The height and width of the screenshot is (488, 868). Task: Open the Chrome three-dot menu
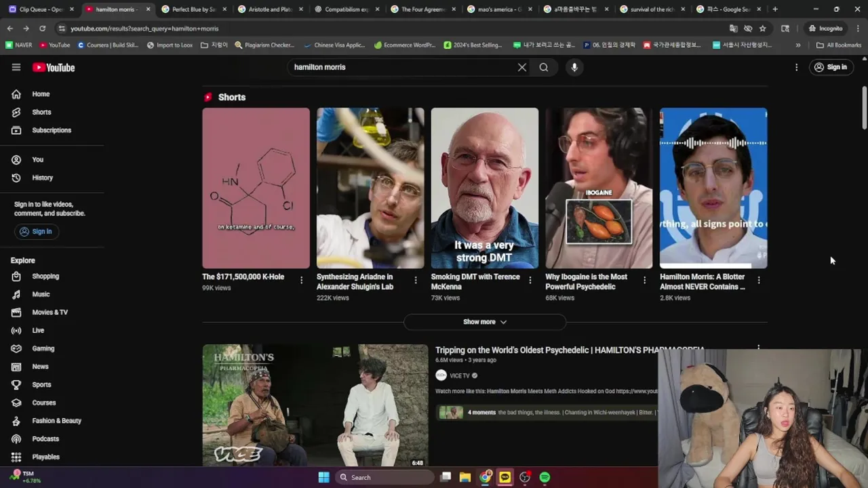coord(859,28)
